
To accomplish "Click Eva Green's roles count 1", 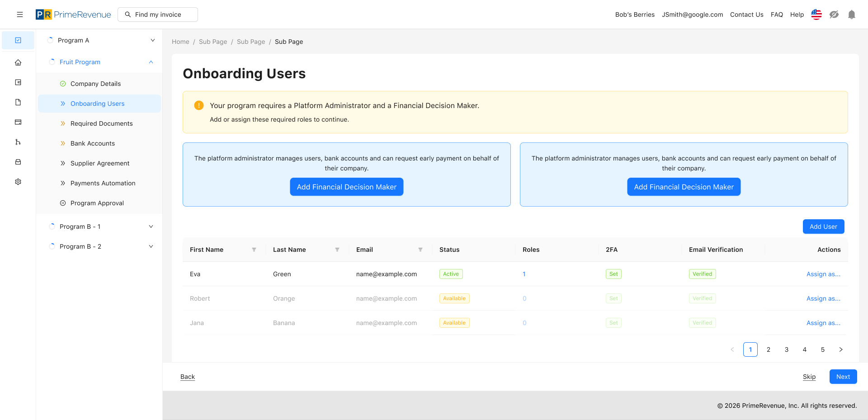I will pyautogui.click(x=524, y=274).
